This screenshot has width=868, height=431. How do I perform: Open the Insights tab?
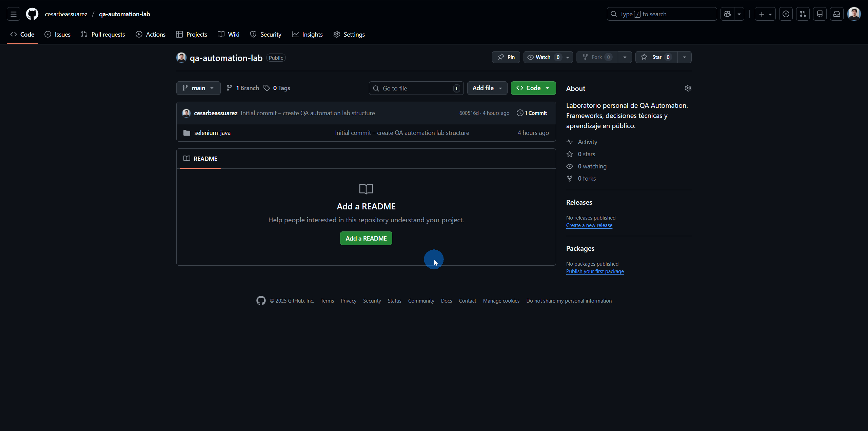tap(307, 34)
